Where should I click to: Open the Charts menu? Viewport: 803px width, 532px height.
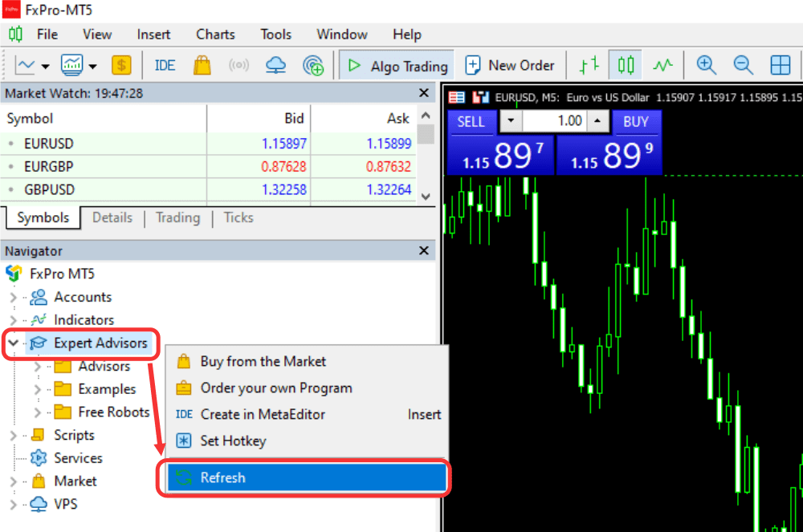[x=214, y=34]
